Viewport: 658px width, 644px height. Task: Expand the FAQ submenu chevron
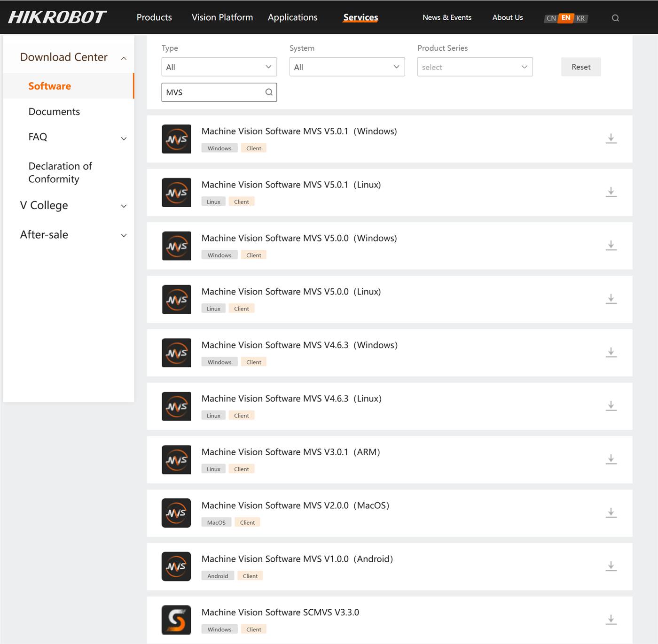tap(124, 139)
